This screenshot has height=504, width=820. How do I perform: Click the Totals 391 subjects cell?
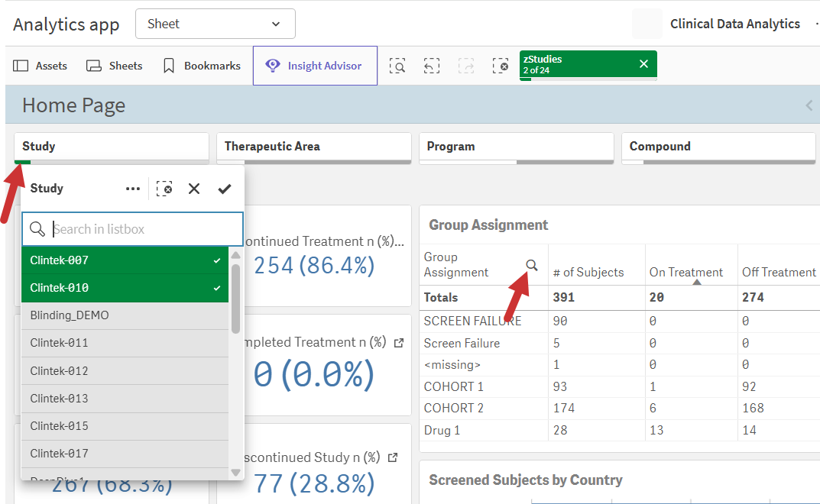point(564,298)
